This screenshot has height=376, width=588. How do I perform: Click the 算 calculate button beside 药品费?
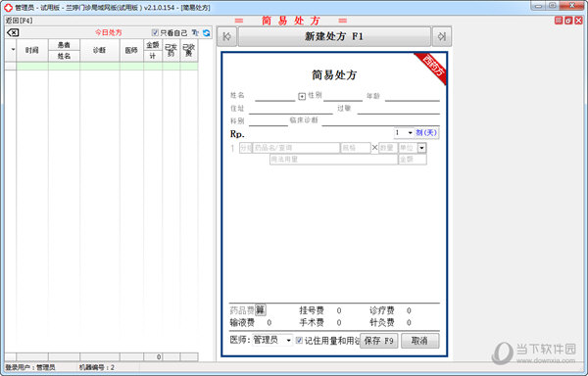click(261, 310)
